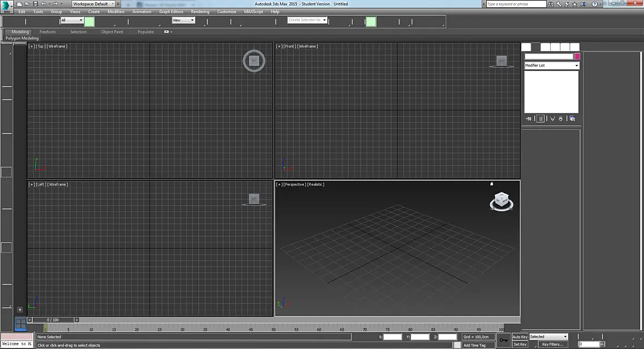Open the Selected key filter dropdown
This screenshot has width=644, height=349.
point(548,336)
